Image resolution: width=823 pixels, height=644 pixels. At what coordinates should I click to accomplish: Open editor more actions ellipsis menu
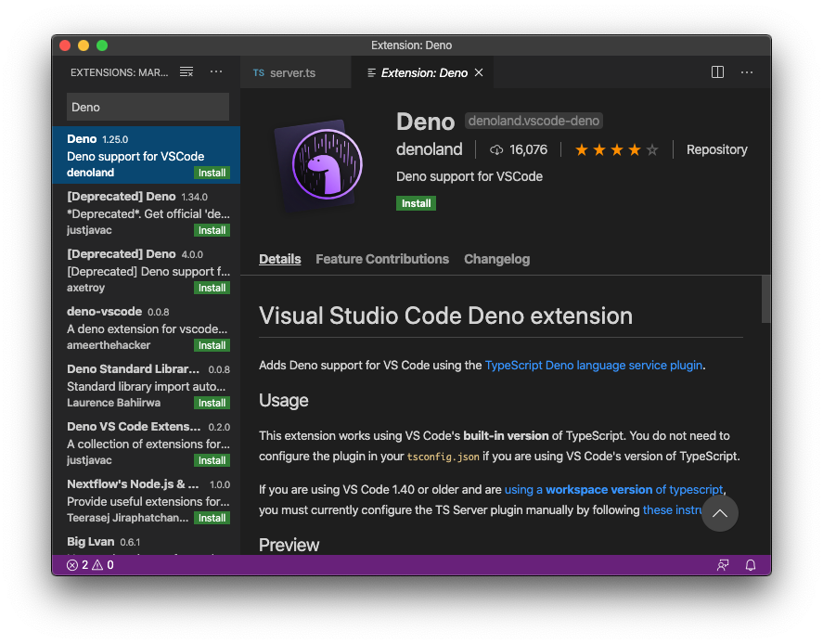point(747,71)
